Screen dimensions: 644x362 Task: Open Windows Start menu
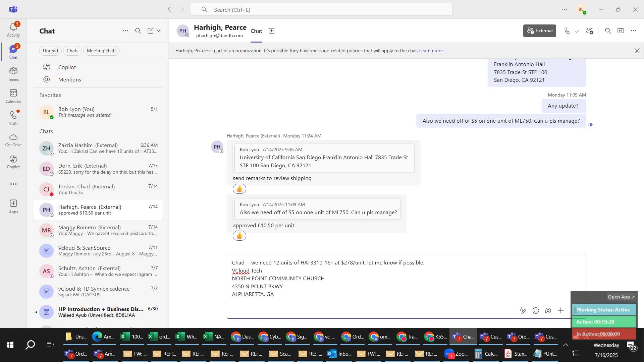10,345
